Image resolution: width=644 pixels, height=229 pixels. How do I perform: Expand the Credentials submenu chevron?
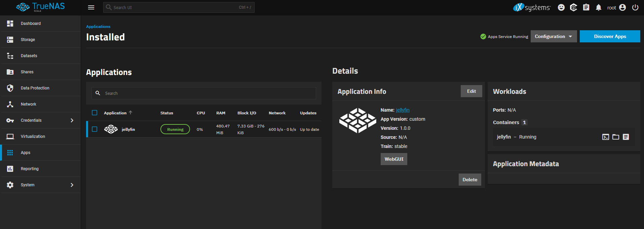[72, 120]
